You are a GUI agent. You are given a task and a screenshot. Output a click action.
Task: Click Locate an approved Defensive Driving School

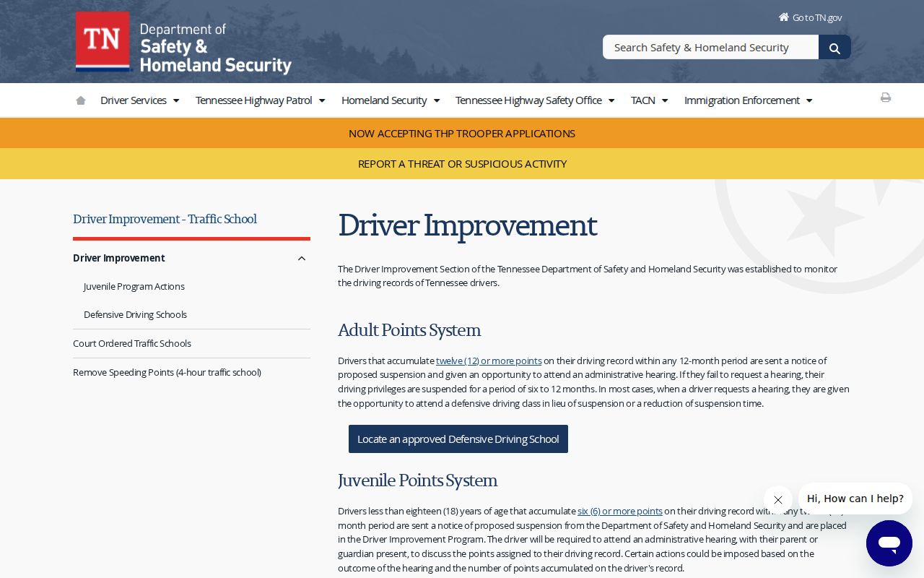[458, 439]
